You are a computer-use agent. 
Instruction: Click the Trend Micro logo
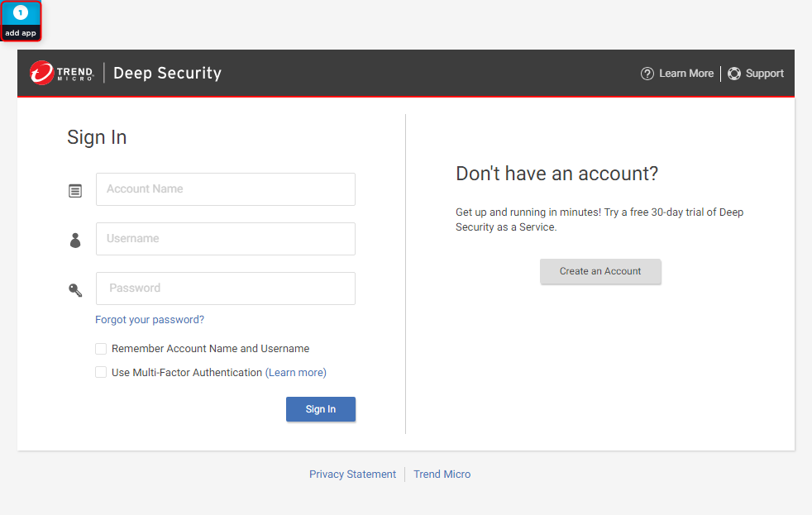(62, 73)
